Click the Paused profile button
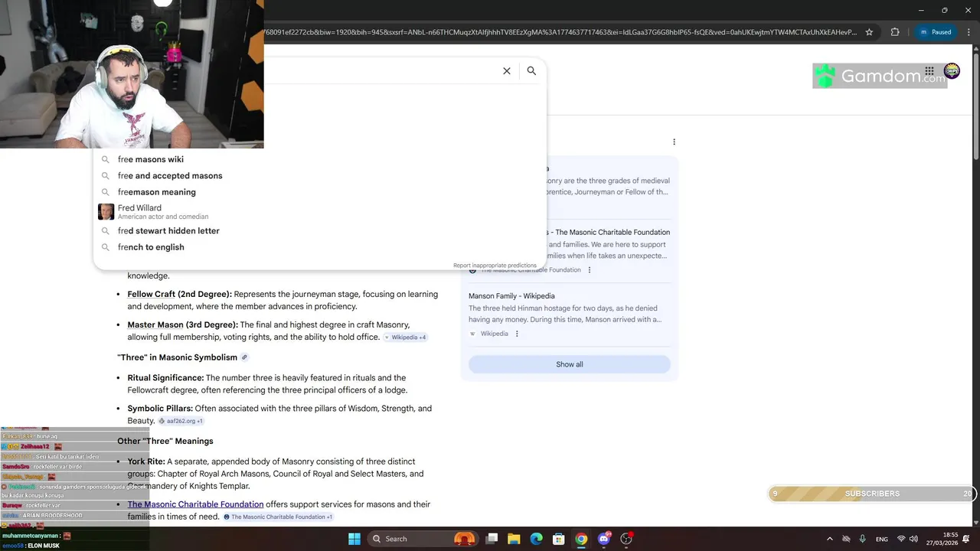This screenshot has width=980, height=551. (x=935, y=32)
